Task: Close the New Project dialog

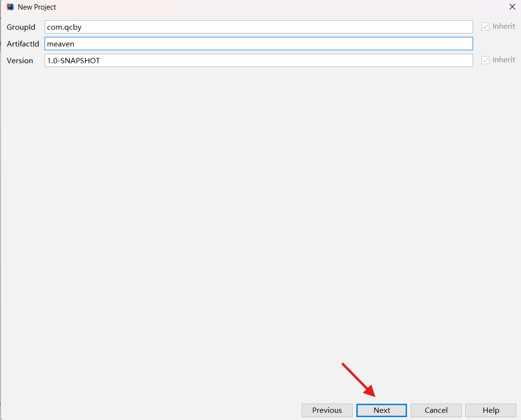Action: (512, 7)
